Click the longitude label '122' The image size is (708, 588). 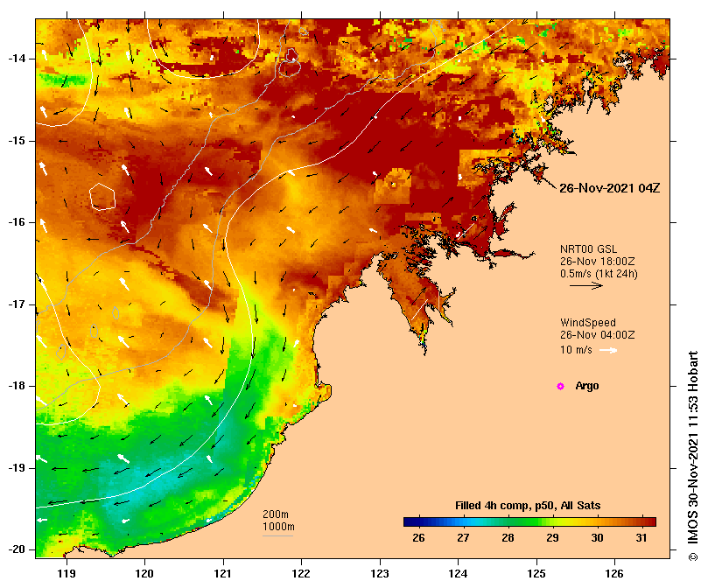[301, 574]
